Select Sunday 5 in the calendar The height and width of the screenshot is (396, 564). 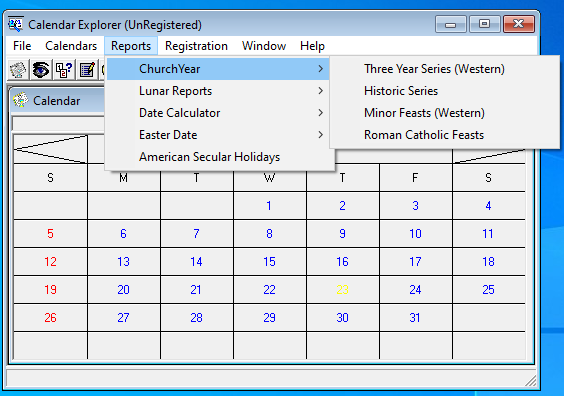tap(50, 234)
